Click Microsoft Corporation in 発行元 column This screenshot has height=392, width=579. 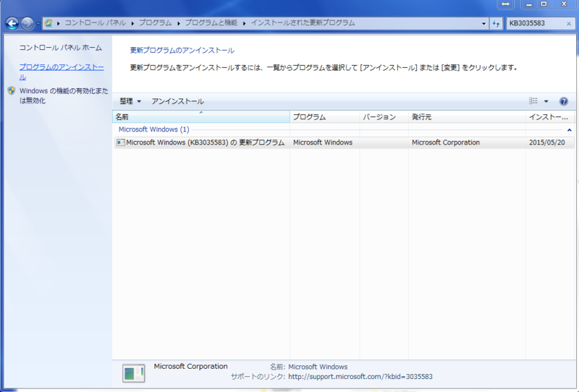[446, 142]
